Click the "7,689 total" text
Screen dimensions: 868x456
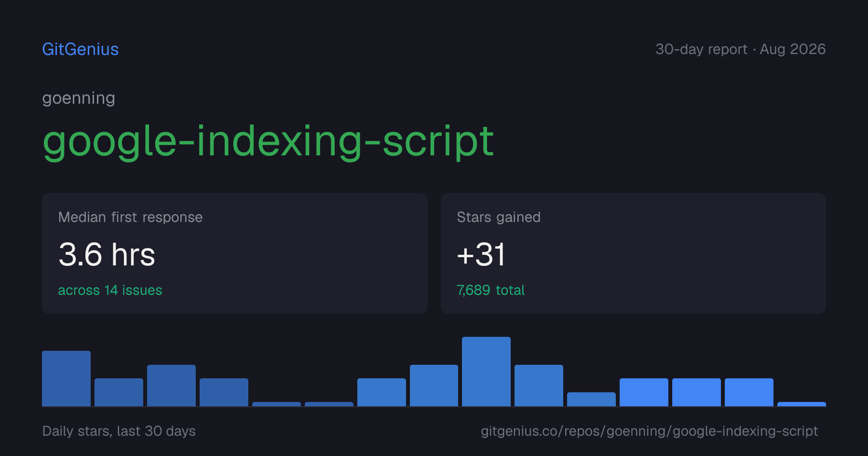tap(490, 290)
